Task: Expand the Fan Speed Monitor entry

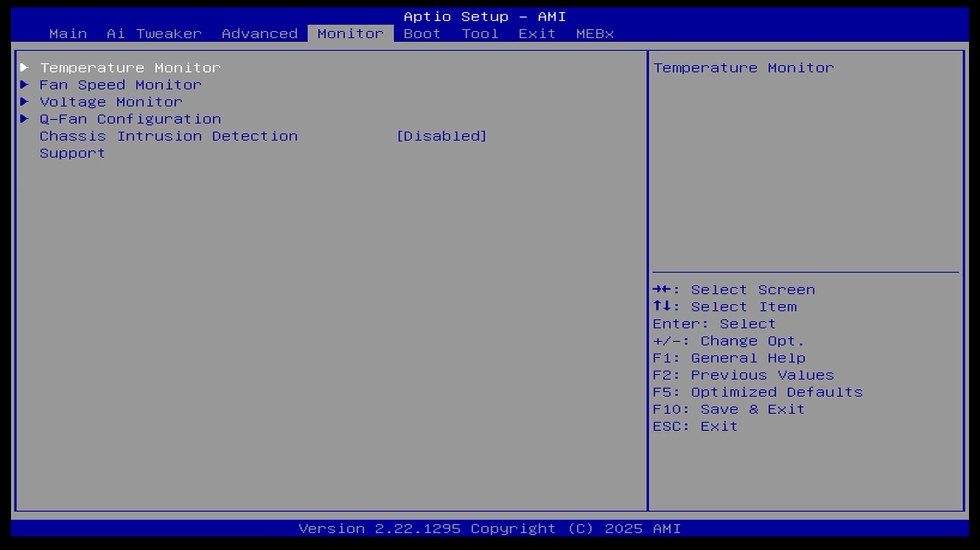Action: point(120,85)
